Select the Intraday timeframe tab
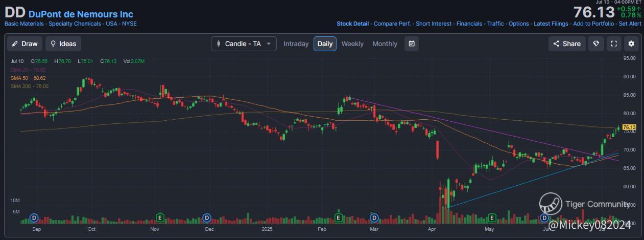Screen dimensions: 644x240 point(296,43)
